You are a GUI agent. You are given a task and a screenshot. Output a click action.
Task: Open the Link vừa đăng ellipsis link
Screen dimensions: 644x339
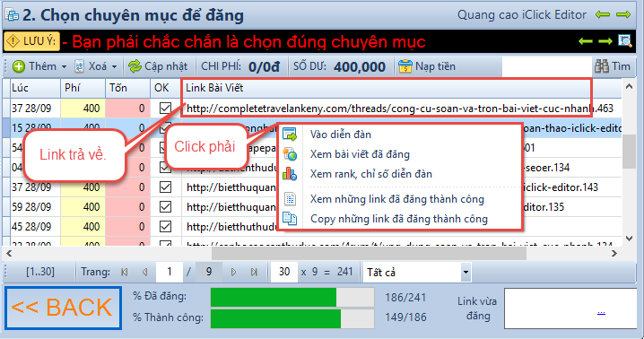tap(601, 312)
